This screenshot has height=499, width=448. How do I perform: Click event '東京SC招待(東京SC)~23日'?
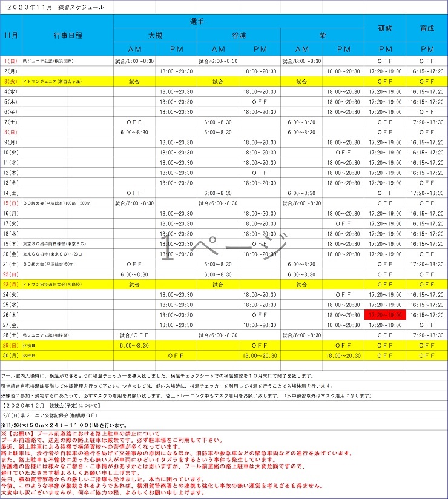tap(53, 254)
